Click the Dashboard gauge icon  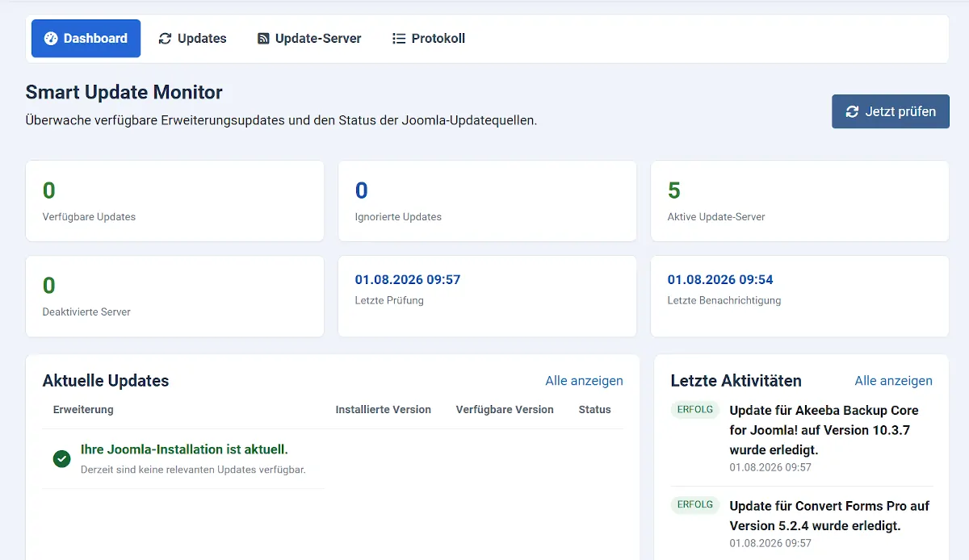(x=51, y=38)
